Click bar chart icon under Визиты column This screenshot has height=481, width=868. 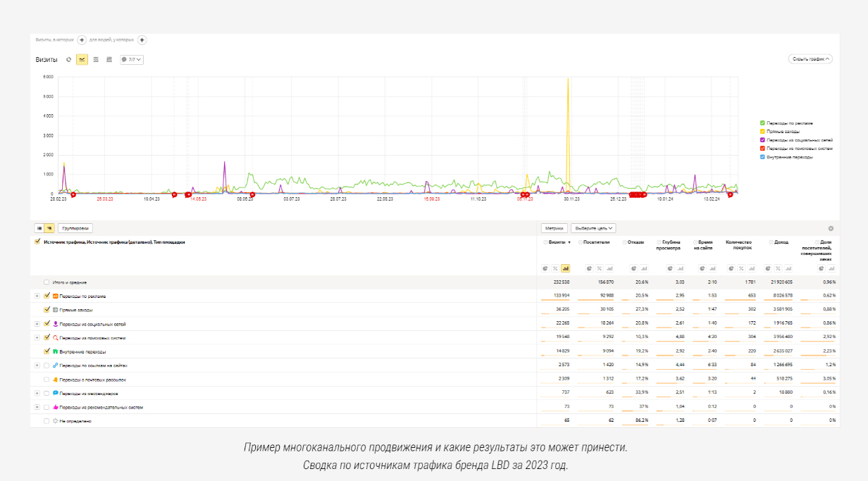(x=565, y=268)
